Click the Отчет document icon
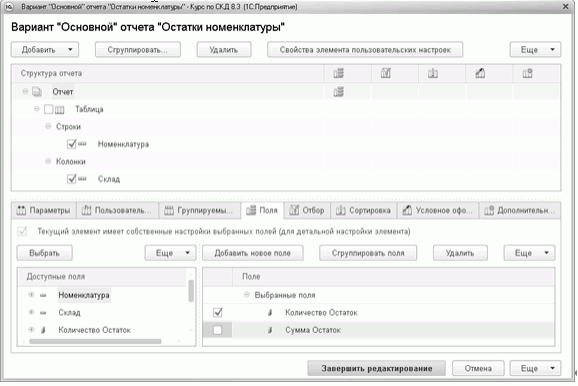 37,91
